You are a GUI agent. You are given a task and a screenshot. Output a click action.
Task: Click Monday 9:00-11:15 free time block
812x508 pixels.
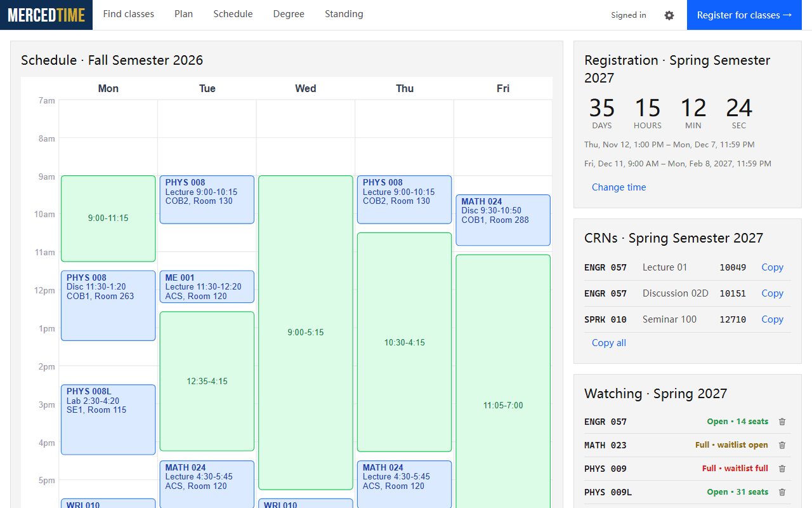108,218
